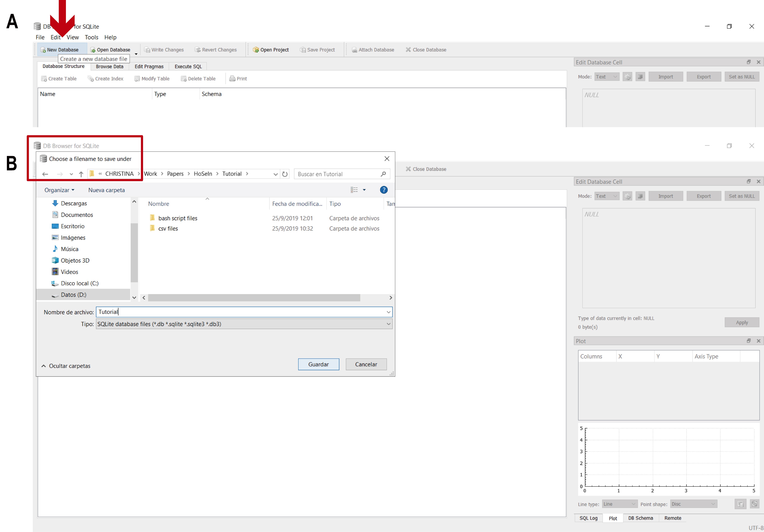Image resolution: width=764 pixels, height=532 pixels.
Task: Open the Point shape dropdown in Plot panel
Action: [x=694, y=504]
